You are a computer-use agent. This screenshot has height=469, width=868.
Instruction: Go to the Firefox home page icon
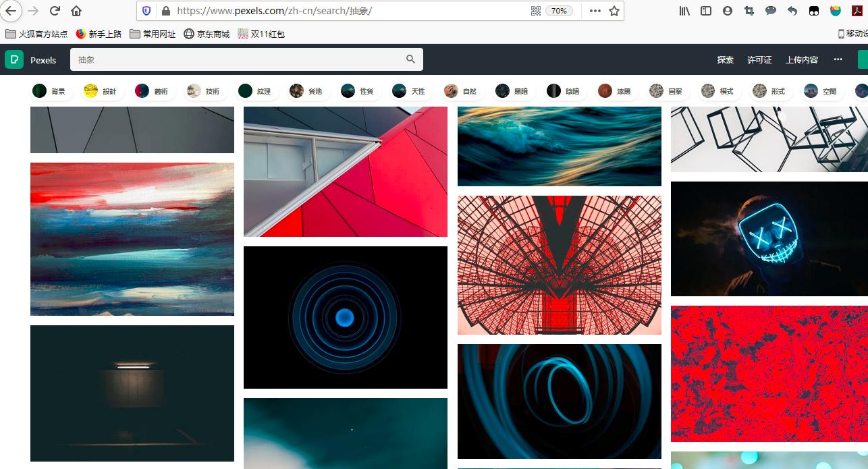click(x=76, y=11)
